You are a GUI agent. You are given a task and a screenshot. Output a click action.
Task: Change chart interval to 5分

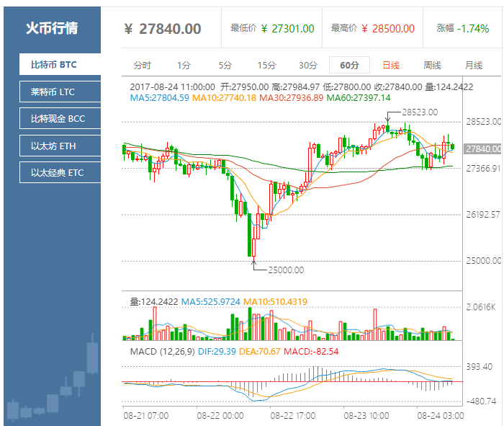[x=225, y=66]
